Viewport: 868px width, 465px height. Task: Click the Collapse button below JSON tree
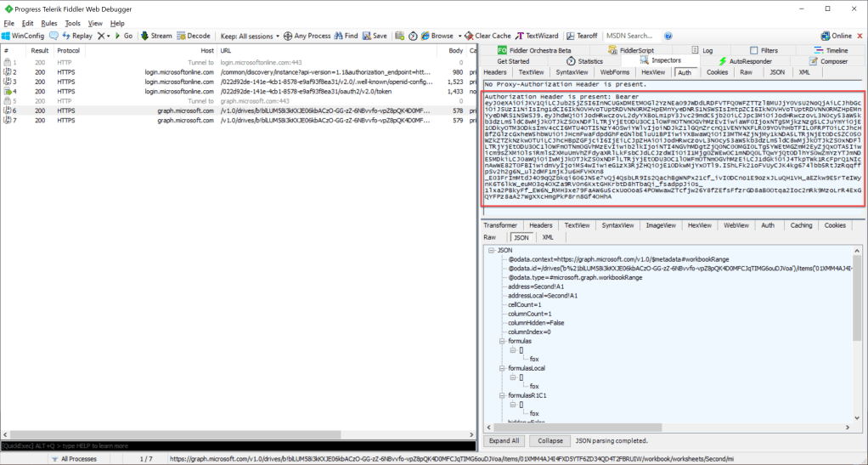pyautogui.click(x=550, y=441)
